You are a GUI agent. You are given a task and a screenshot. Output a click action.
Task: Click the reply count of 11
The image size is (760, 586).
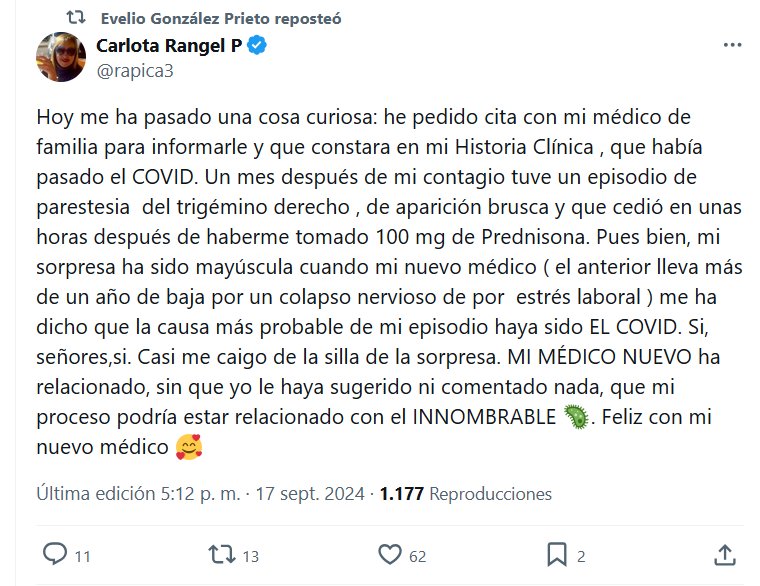click(83, 555)
